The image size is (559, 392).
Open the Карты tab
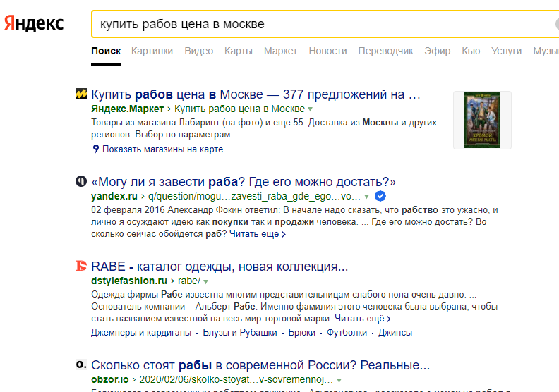click(x=239, y=51)
